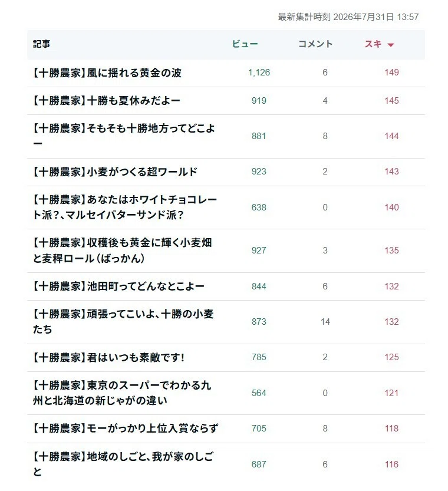The image size is (448, 491).
Task: Open article 君はいつも素敵です!
Action: point(108,357)
